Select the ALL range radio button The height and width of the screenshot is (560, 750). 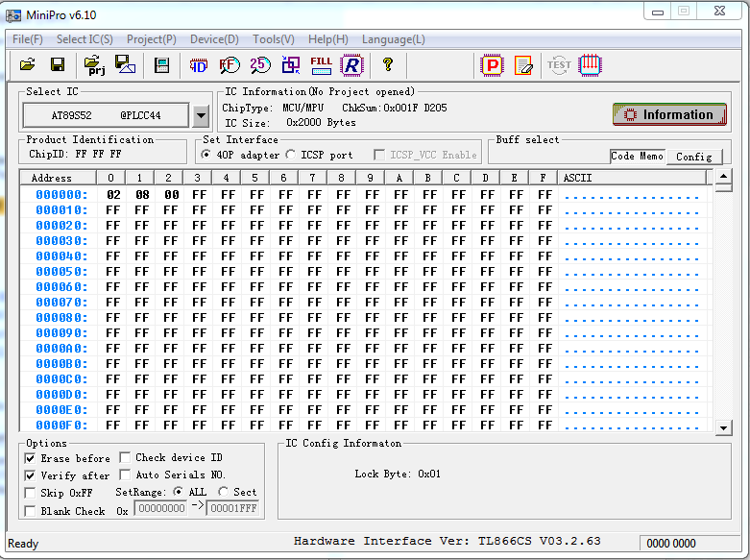pyautogui.click(x=179, y=492)
